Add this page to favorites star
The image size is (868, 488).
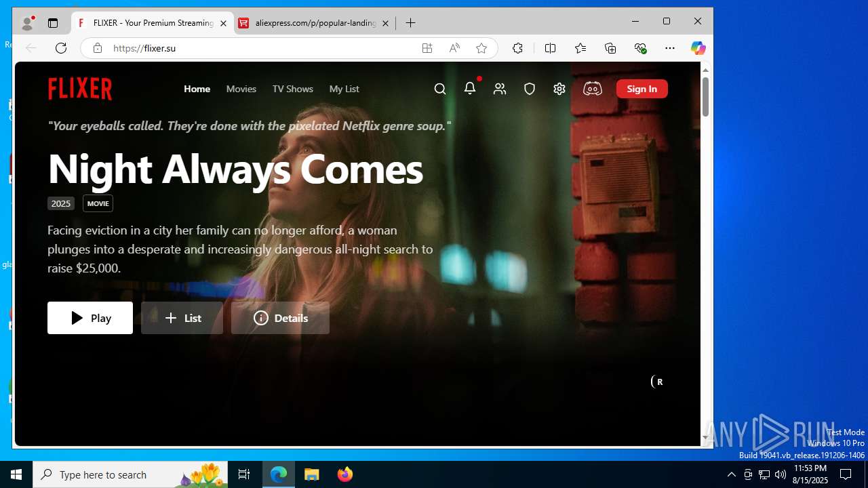tap(481, 48)
